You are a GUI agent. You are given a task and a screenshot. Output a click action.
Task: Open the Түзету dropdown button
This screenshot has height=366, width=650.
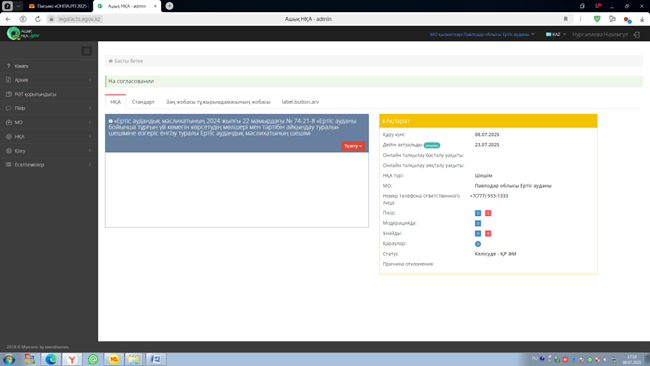coord(353,146)
